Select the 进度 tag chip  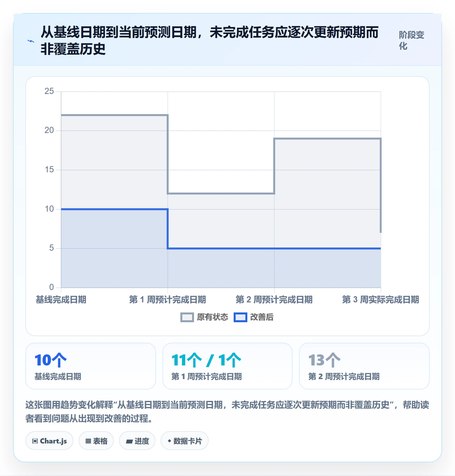(x=137, y=441)
